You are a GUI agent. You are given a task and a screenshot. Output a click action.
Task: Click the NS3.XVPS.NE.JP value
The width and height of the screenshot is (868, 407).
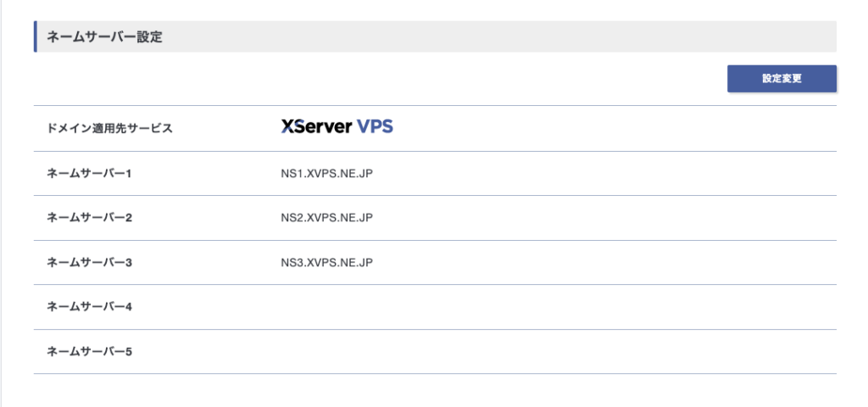point(326,263)
